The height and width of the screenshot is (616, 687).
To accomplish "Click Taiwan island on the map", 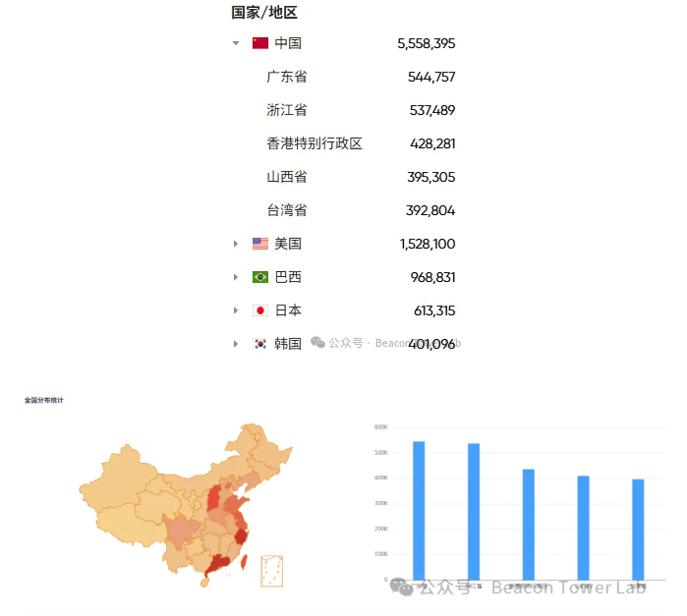I will coord(244,562).
